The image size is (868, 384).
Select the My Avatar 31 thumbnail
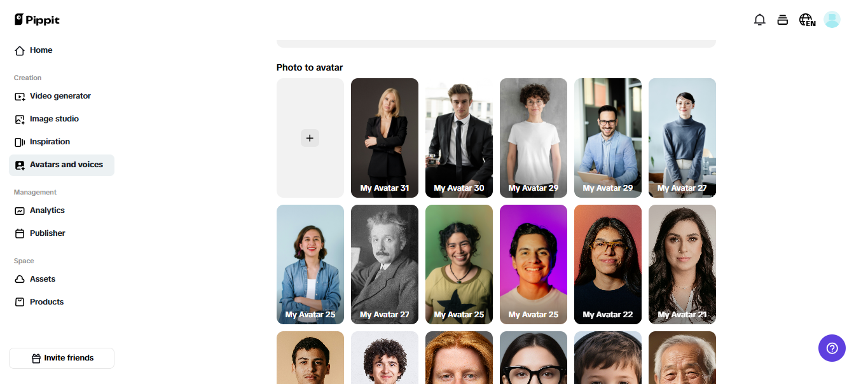[x=385, y=137]
